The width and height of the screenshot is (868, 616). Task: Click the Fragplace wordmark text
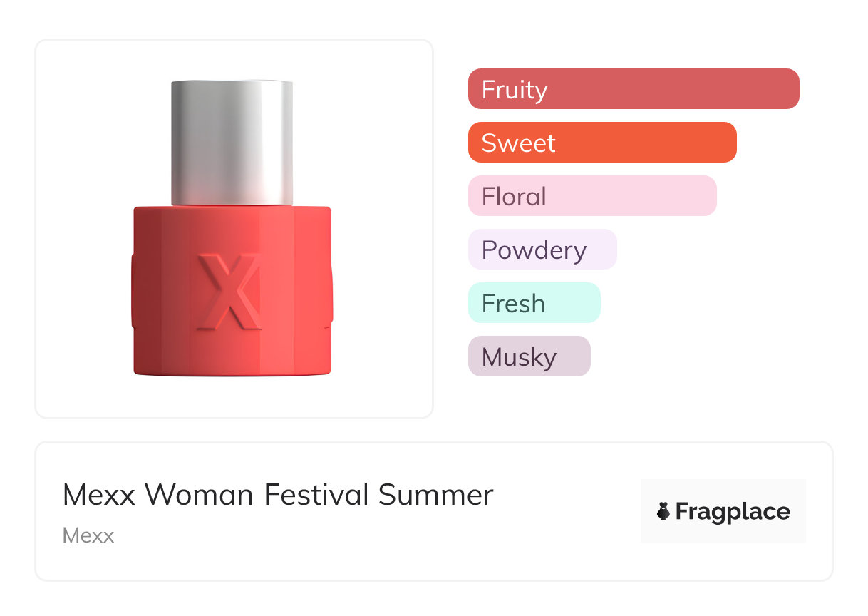tap(733, 511)
